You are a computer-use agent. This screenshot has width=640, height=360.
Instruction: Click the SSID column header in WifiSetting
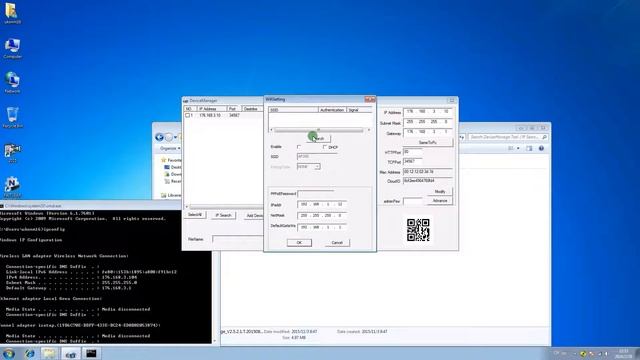(x=293, y=110)
